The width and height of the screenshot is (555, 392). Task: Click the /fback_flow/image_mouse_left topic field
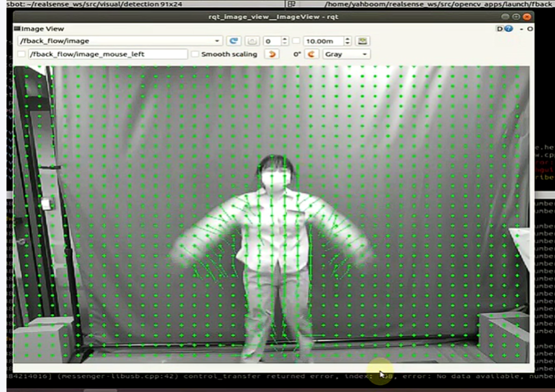(x=108, y=54)
